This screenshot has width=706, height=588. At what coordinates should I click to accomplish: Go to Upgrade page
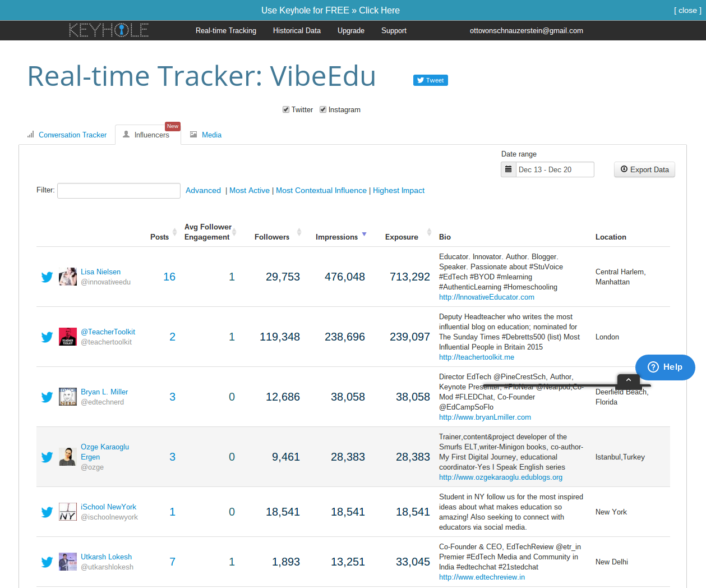(x=351, y=31)
